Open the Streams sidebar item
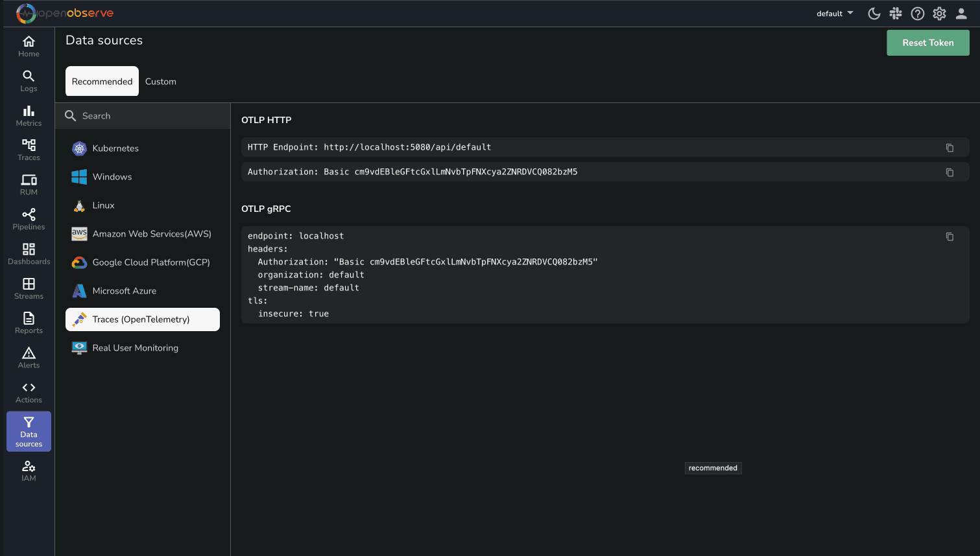This screenshot has width=980, height=556. point(29,288)
